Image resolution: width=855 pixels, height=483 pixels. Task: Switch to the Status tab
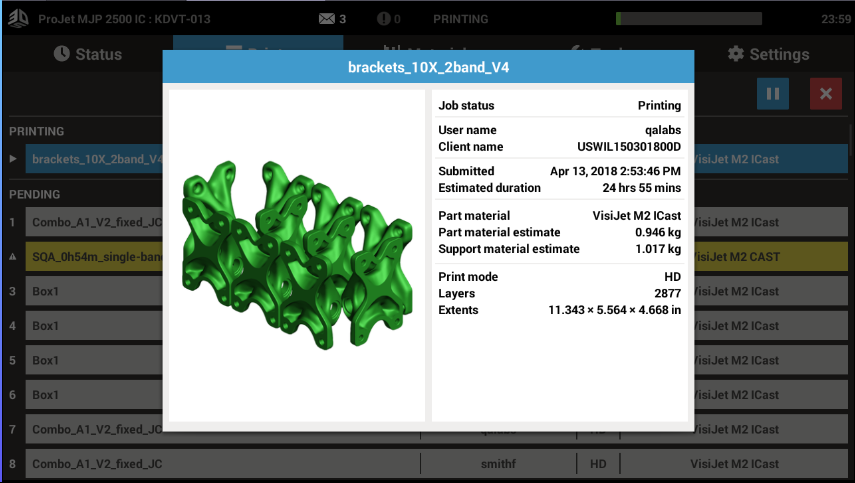tap(87, 55)
